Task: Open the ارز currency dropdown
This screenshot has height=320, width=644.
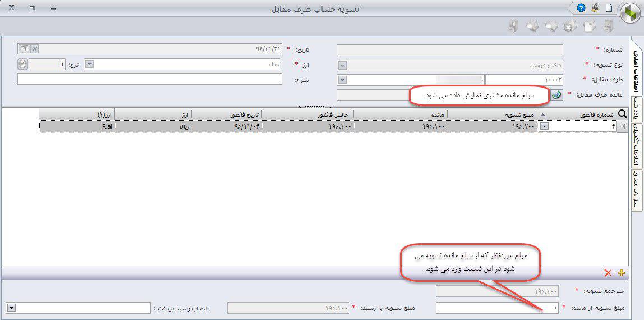Action: [90, 65]
